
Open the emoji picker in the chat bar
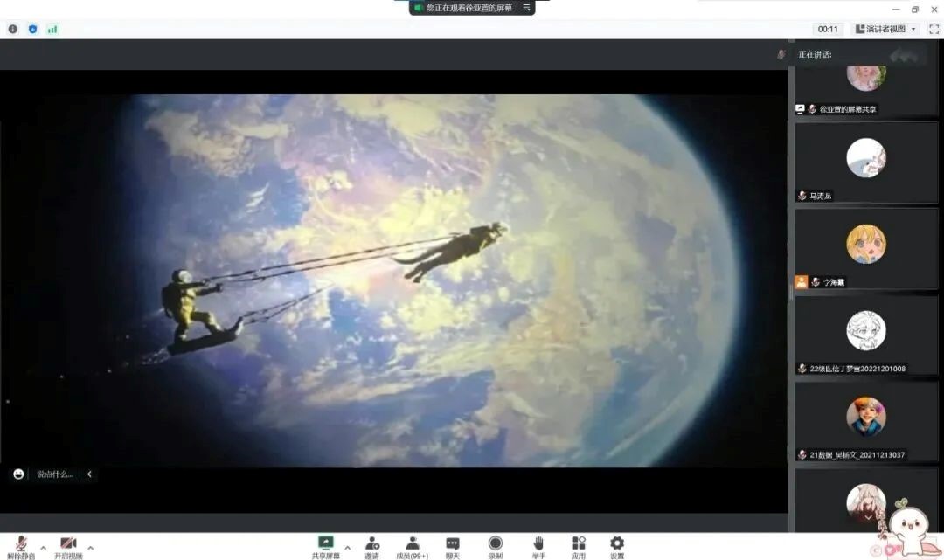pyautogui.click(x=18, y=474)
